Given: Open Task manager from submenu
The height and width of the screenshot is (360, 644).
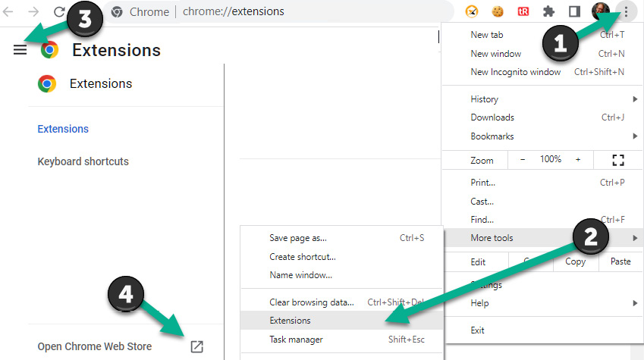Looking at the screenshot, I should [x=342, y=339].
